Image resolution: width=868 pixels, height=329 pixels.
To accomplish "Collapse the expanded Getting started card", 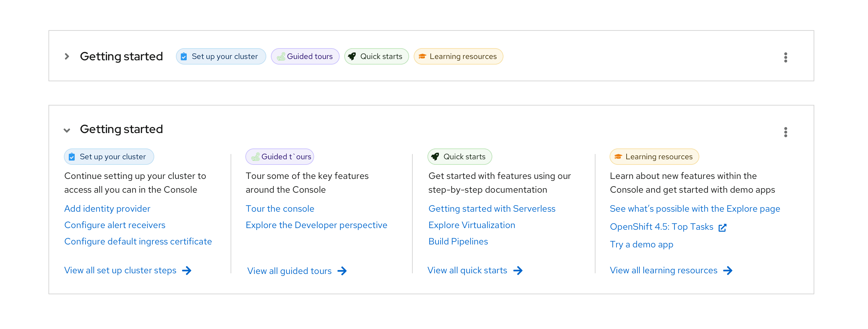I will click(67, 130).
